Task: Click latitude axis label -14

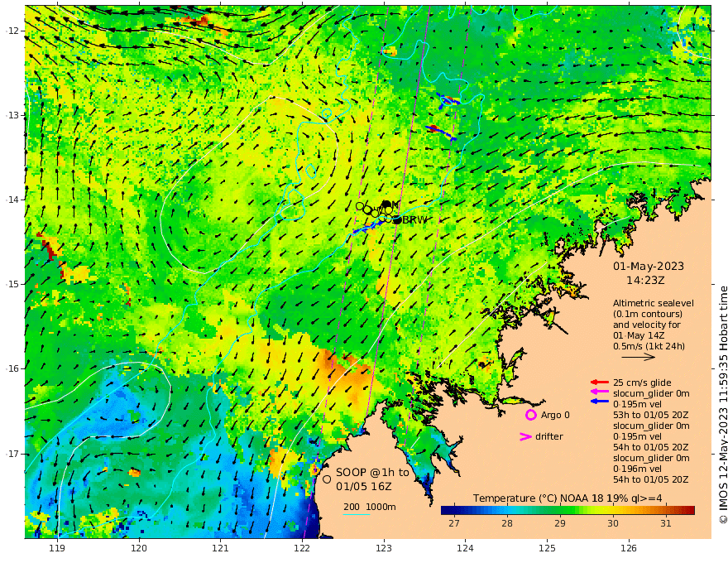Action: pyautogui.click(x=12, y=200)
